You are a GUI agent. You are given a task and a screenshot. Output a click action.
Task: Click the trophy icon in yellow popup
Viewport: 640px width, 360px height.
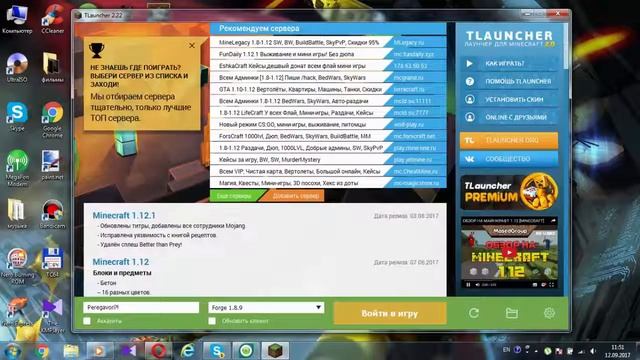pos(96,50)
